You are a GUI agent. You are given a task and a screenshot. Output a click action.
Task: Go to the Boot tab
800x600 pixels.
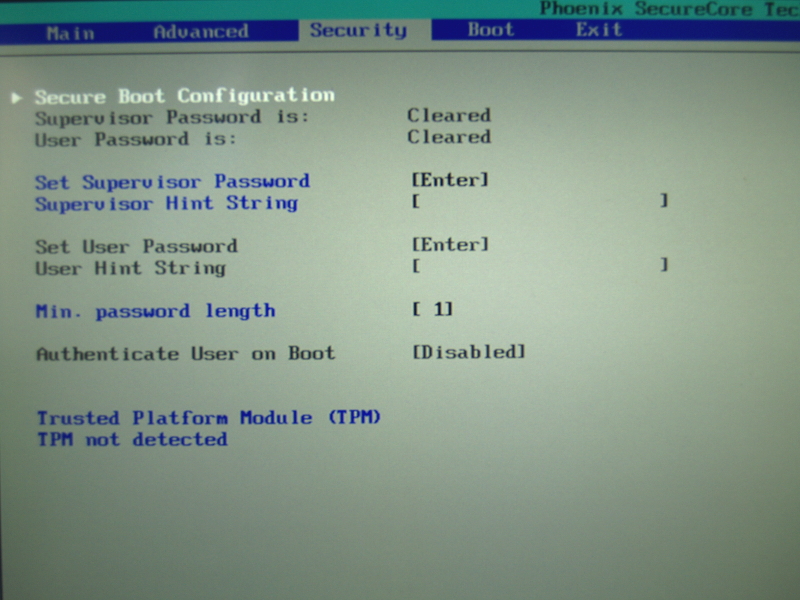(490, 30)
